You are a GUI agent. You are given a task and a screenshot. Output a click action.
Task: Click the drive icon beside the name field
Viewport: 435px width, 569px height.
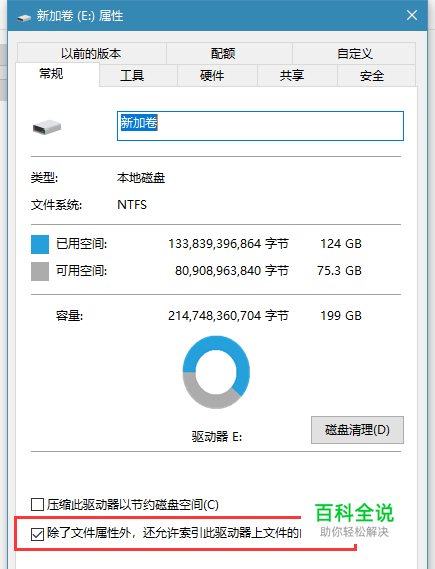coord(47,127)
